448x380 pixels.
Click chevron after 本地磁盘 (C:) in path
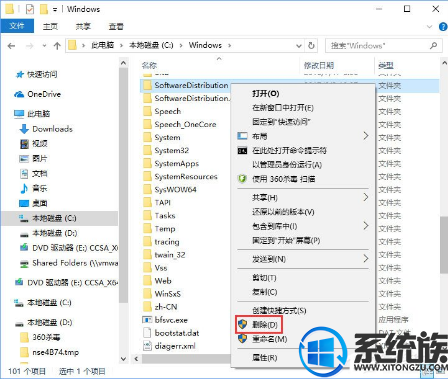(x=181, y=45)
